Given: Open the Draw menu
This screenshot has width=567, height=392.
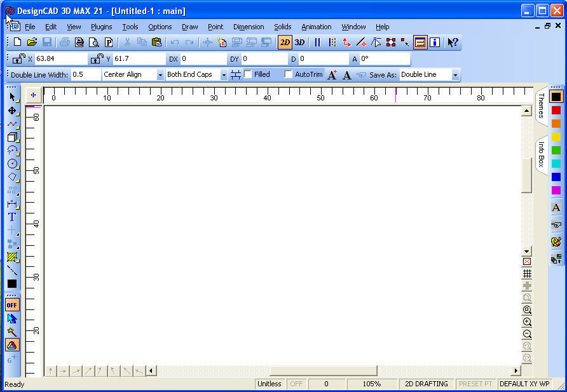Looking at the screenshot, I should 190,27.
